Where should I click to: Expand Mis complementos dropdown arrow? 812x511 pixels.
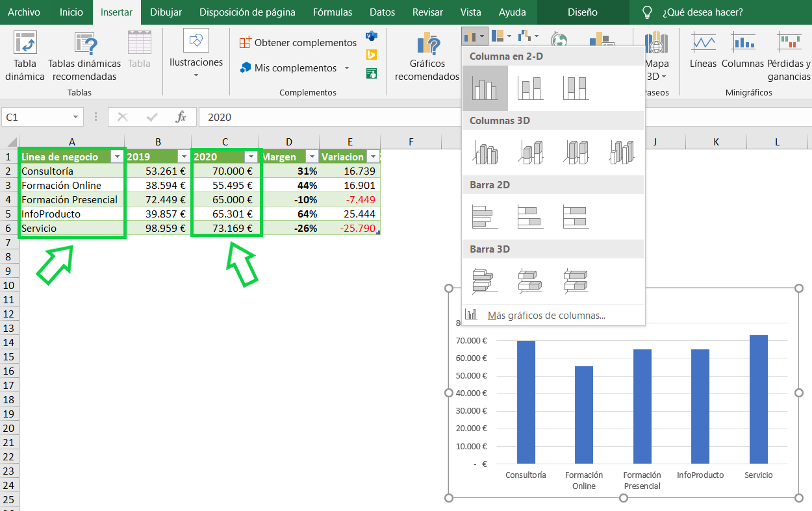(x=347, y=68)
